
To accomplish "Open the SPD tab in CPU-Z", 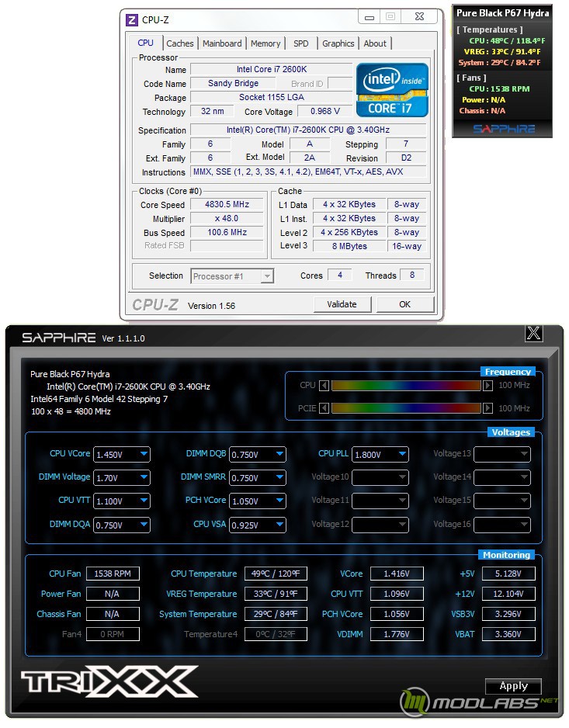I will pos(301,43).
